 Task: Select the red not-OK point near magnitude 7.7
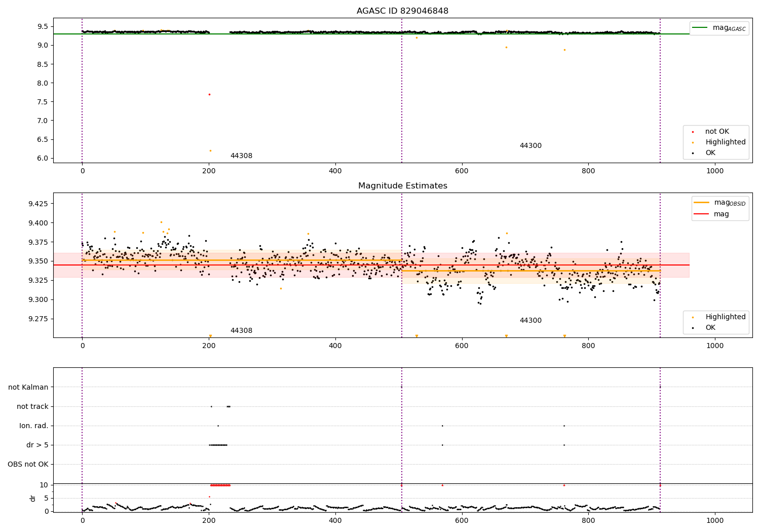click(209, 94)
